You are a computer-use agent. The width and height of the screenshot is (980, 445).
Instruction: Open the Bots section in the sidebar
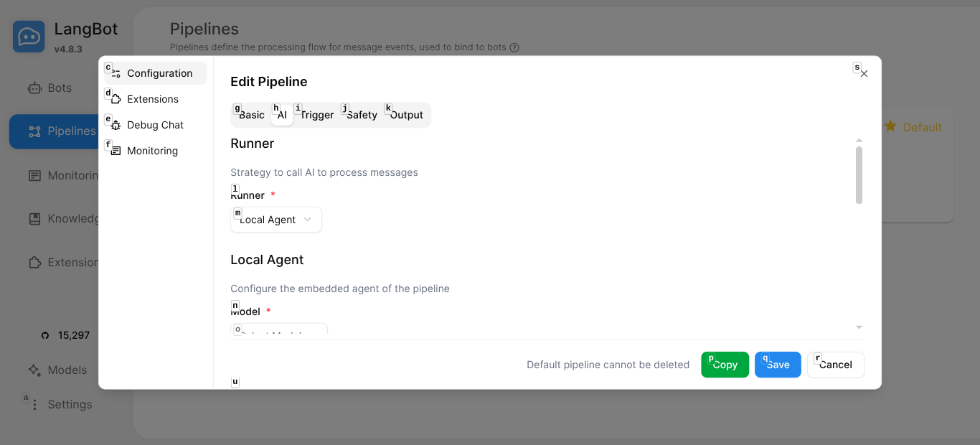coord(34,88)
